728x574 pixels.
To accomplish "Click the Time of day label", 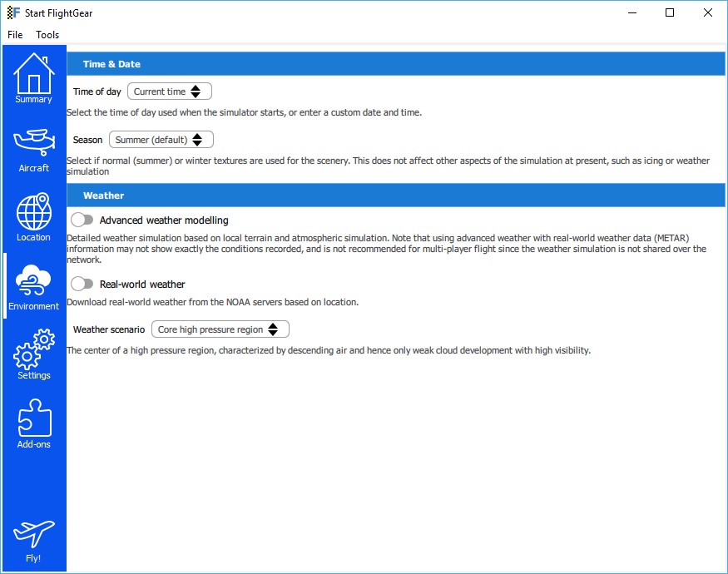I will (97, 92).
